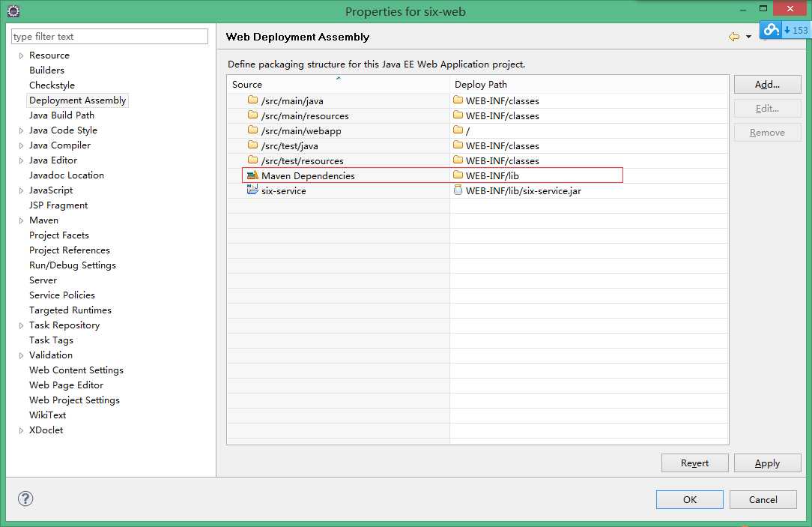Click the help question mark icon

25,499
